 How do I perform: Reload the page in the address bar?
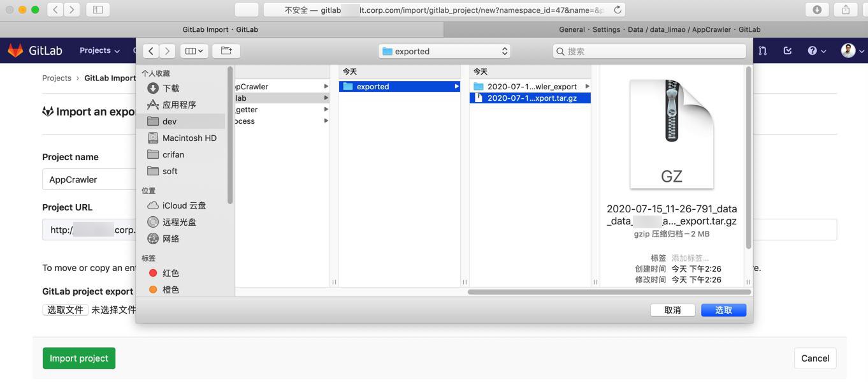[618, 10]
